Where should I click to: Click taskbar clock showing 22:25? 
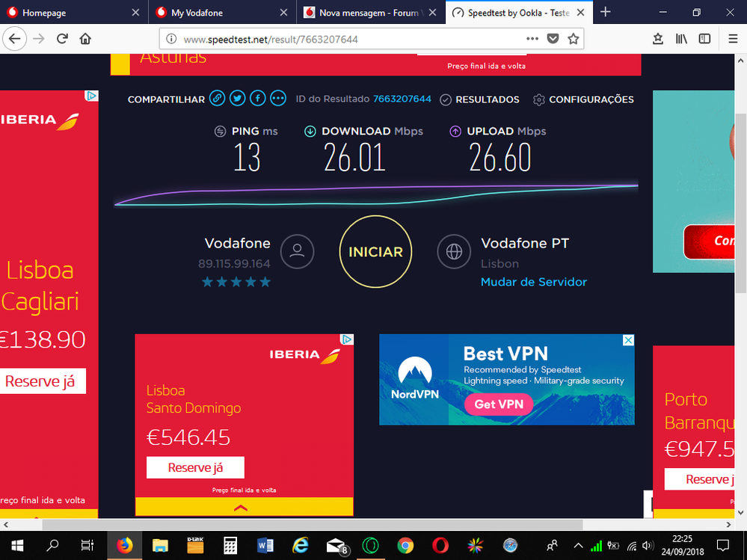[682, 545]
